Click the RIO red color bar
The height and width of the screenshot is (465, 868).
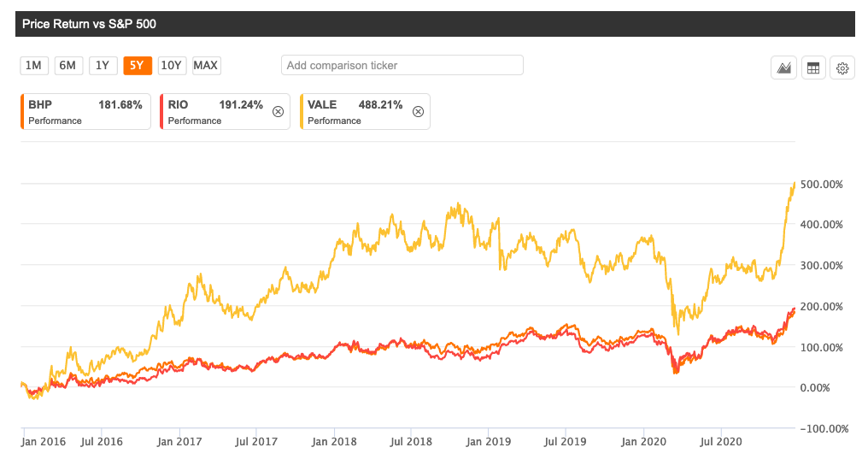(x=161, y=112)
